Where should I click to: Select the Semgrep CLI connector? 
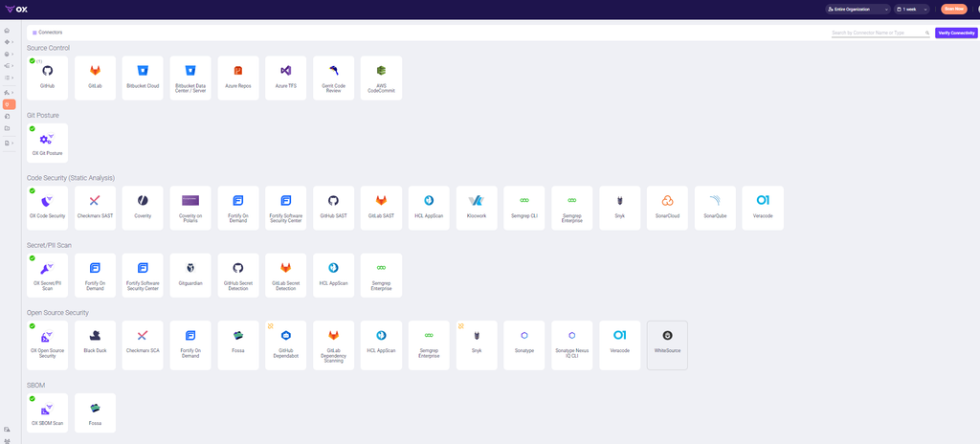(x=524, y=208)
